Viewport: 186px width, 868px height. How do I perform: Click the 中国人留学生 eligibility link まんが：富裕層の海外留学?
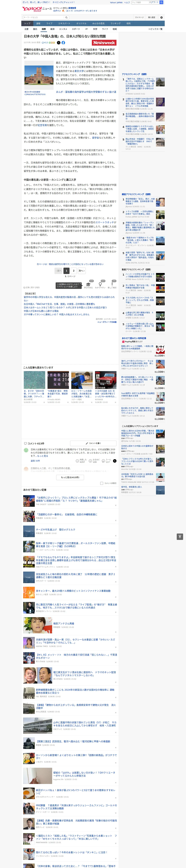pyautogui.click(x=86, y=92)
